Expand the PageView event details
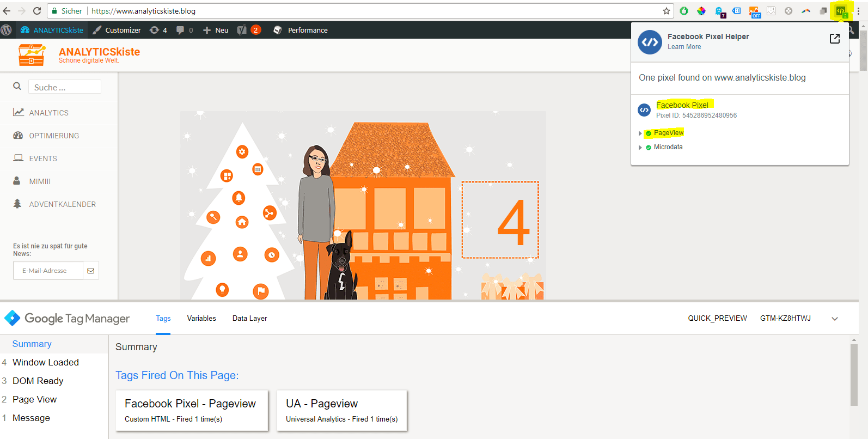 (640, 133)
